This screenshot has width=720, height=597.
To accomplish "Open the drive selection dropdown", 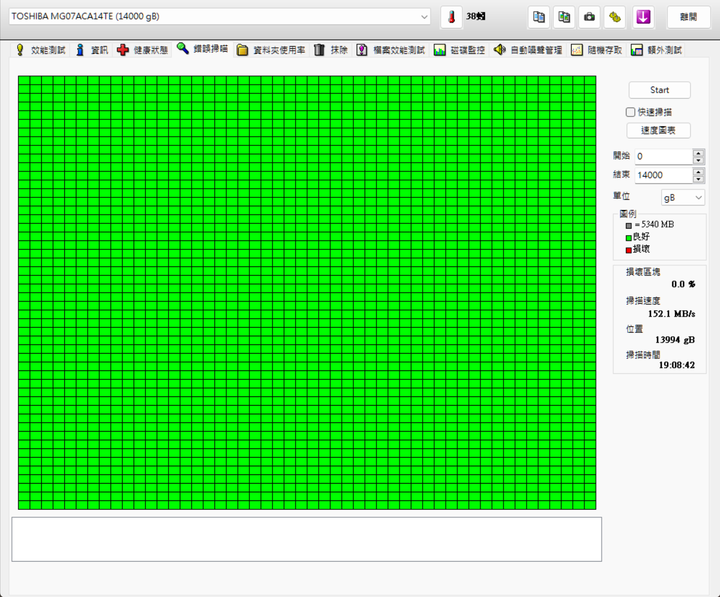I will (219, 17).
